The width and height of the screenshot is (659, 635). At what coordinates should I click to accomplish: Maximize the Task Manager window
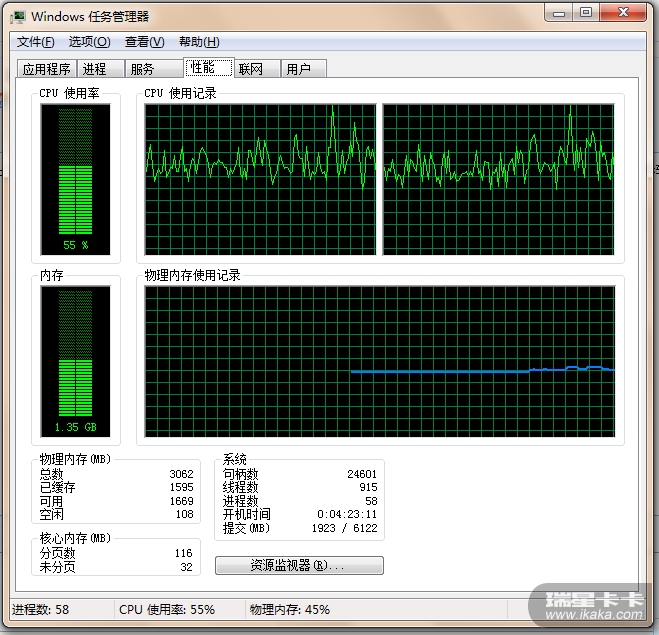[x=586, y=13]
